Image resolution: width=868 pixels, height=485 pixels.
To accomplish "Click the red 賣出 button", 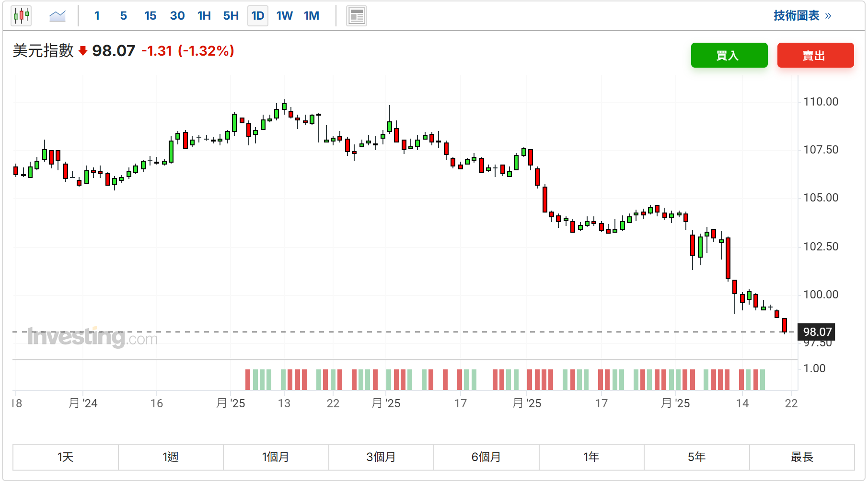I will click(x=816, y=55).
